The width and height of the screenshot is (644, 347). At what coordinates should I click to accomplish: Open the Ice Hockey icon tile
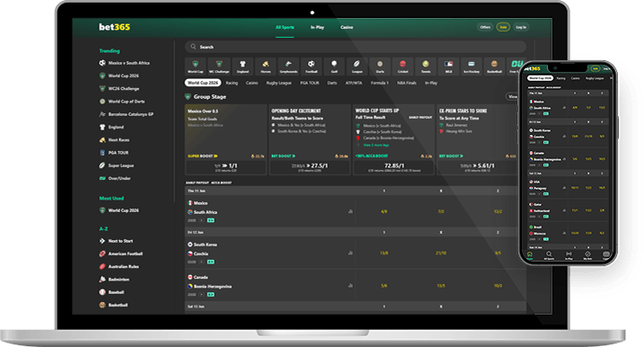472,67
